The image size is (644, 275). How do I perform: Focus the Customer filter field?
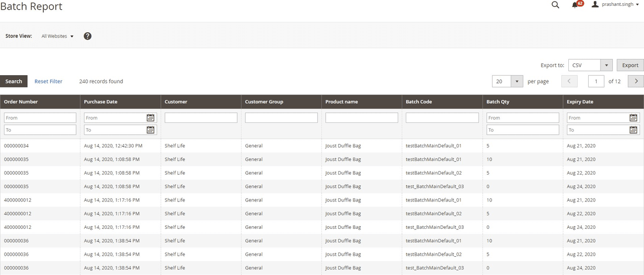[201, 118]
